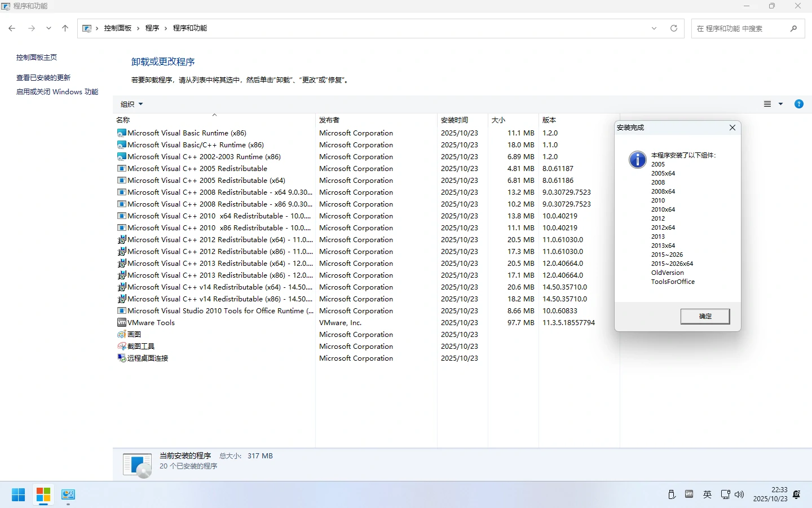Sort list by 安装时间 column header

click(454, 120)
